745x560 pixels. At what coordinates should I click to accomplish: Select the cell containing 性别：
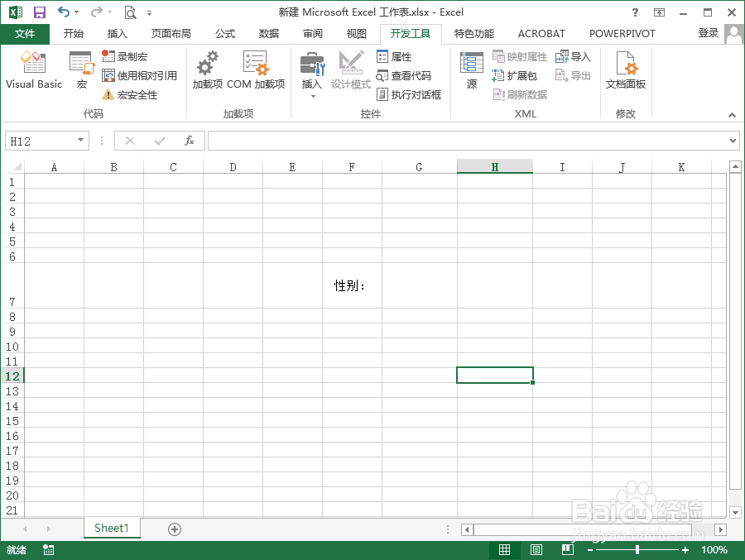tap(352, 285)
